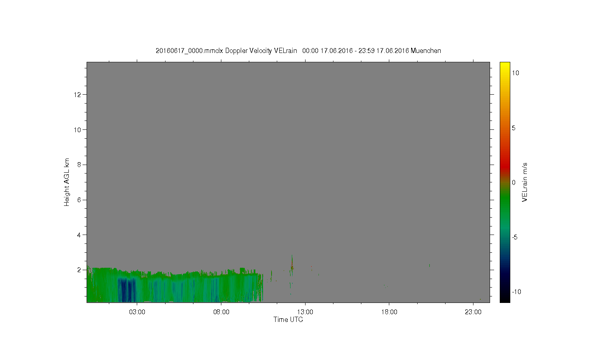The height and width of the screenshot is (364, 607).
Task: Click the dark blue rain streak before 03:00
Action: (127, 290)
